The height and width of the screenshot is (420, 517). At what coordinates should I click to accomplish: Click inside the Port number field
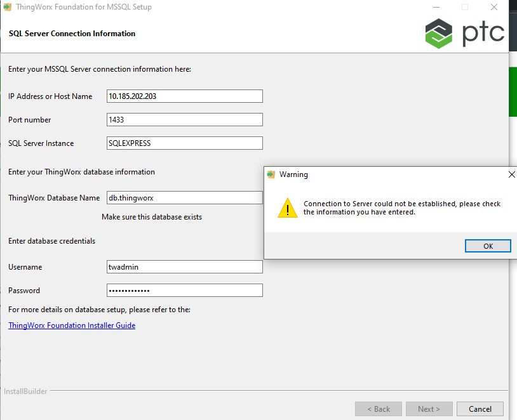point(184,119)
